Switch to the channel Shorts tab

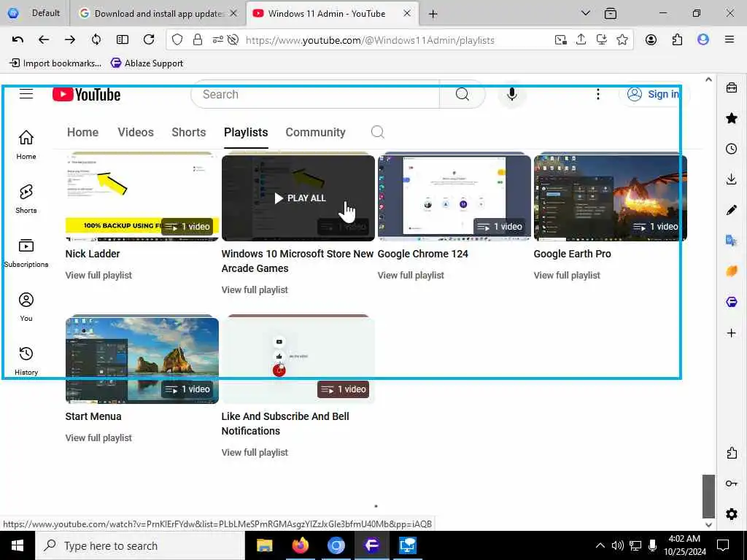point(189,133)
